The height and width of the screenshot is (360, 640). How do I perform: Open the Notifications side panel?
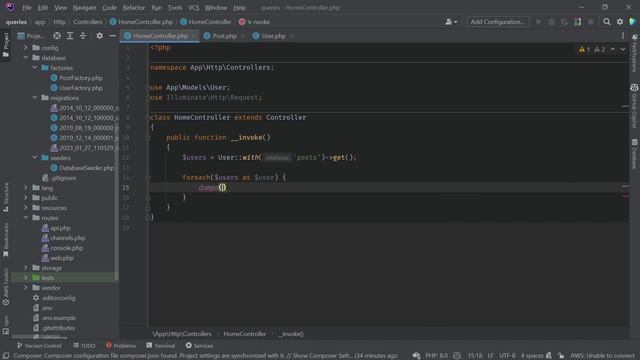tap(634, 53)
